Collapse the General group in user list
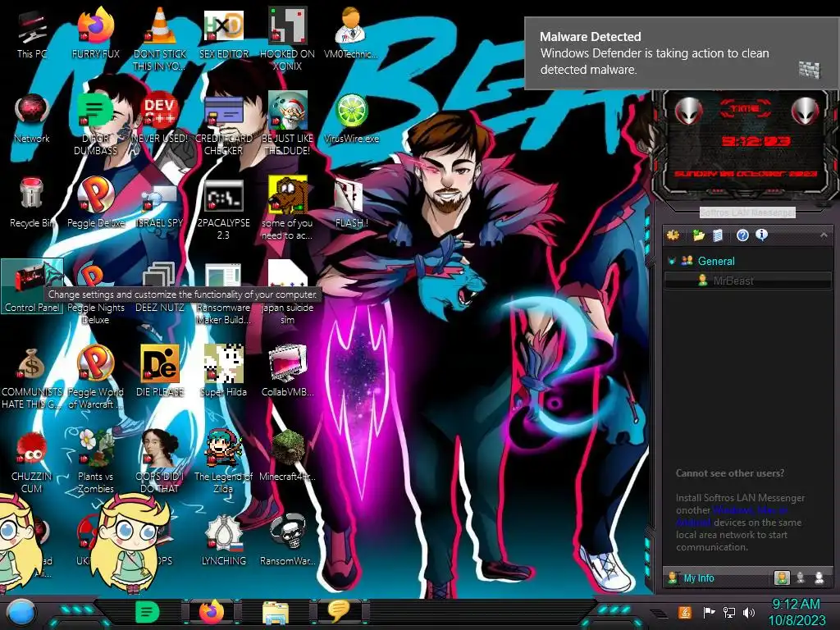The width and height of the screenshot is (840, 630). (x=671, y=261)
